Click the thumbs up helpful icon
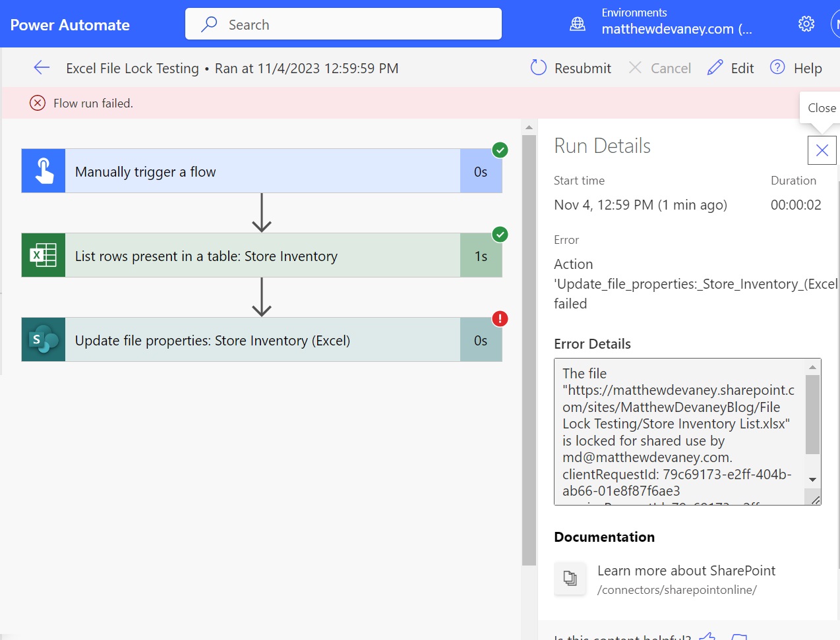Screen dimensions: 840x640 [x=707, y=636]
